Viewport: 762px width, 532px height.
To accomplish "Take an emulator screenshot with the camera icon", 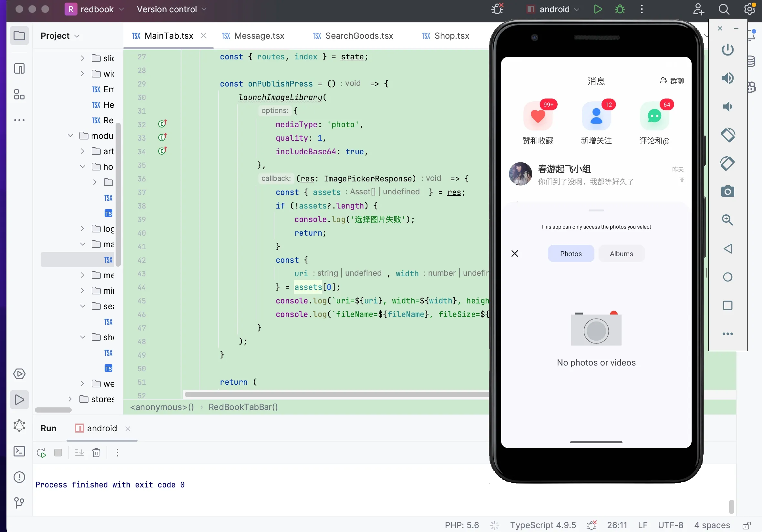I will pyautogui.click(x=727, y=191).
